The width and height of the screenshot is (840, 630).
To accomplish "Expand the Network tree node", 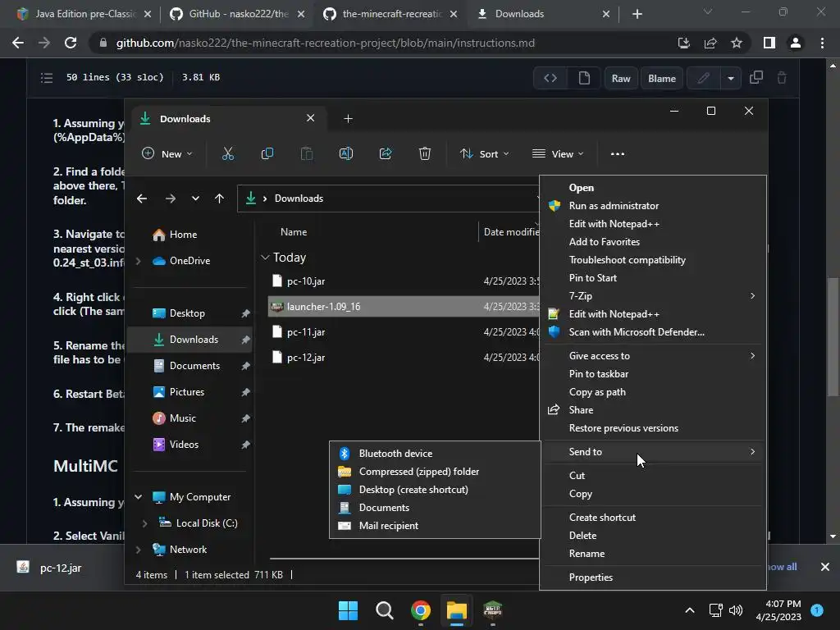I will click(x=138, y=550).
